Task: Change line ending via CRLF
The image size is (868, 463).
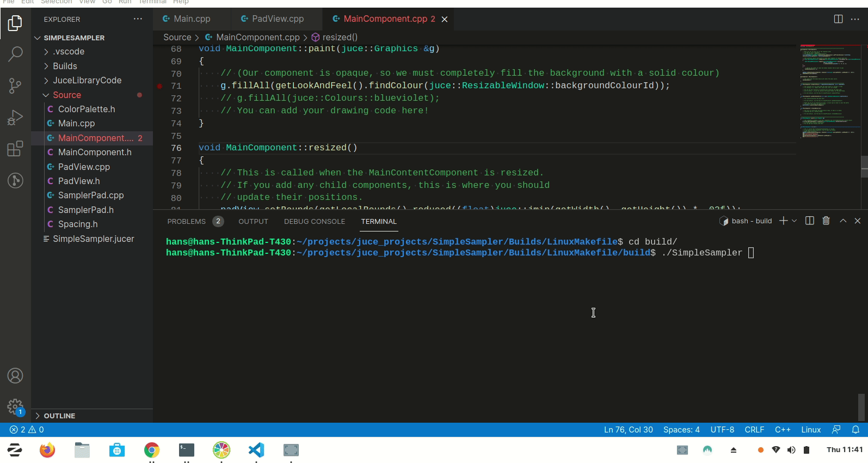Action: point(754,430)
